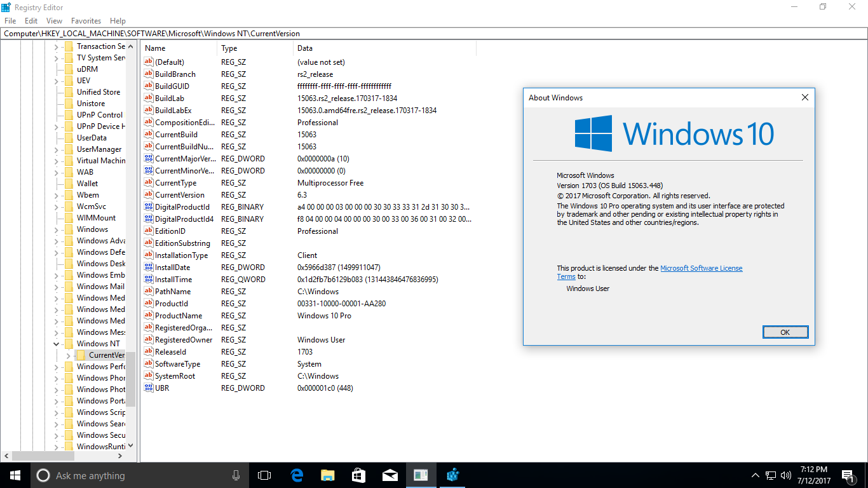Click the BuildBranch string value icon
The image size is (868, 488).
click(x=149, y=74)
